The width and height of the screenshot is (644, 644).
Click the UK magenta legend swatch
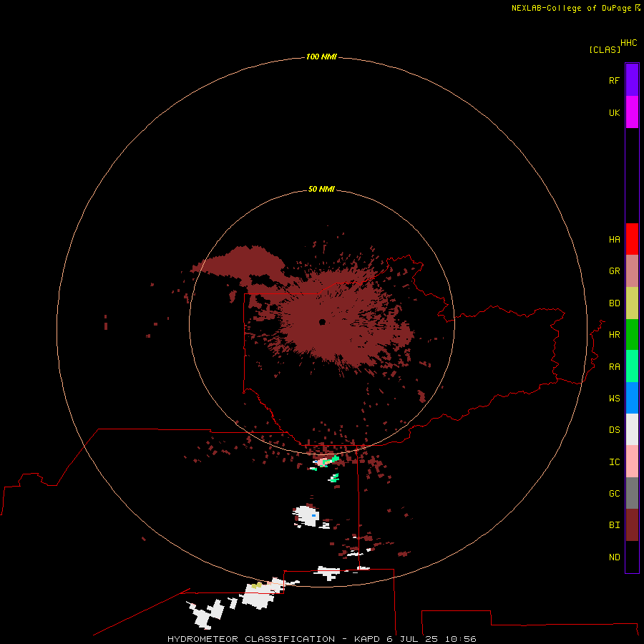pyautogui.click(x=632, y=112)
